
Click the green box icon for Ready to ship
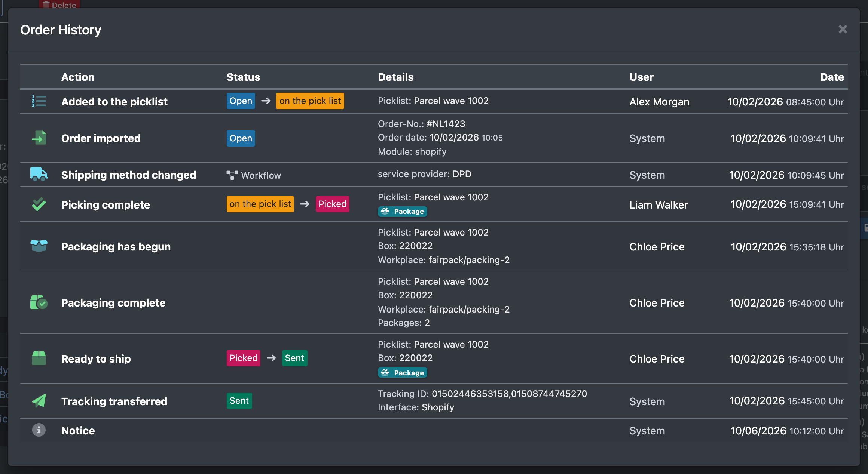click(39, 358)
